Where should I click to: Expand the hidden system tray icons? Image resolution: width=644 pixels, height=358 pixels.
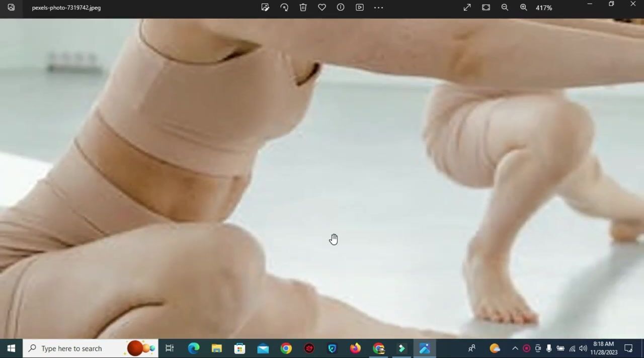pos(515,348)
